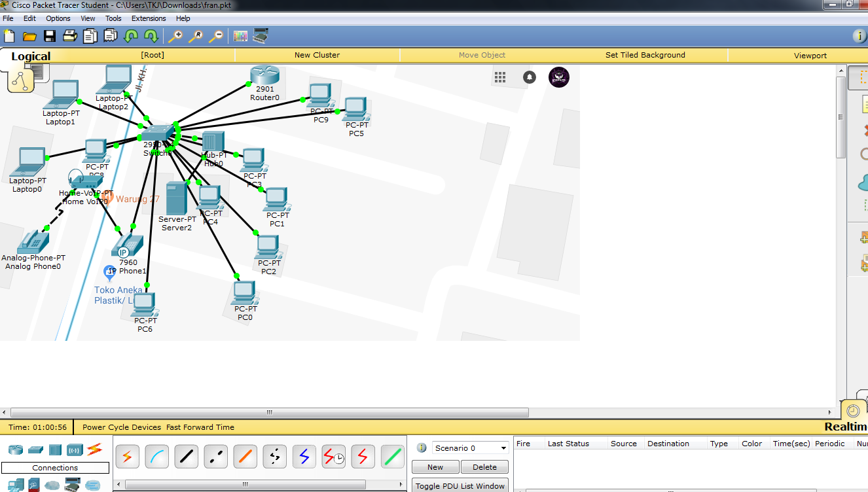This screenshot has width=868, height=492.
Task: Select the Routers device category
Action: point(15,449)
